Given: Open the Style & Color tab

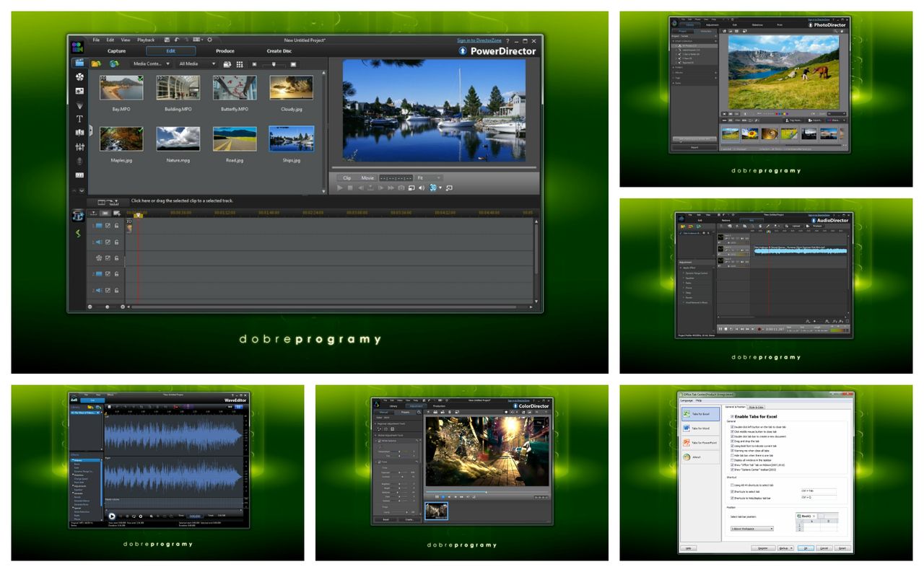Looking at the screenshot, I should pos(756,408).
